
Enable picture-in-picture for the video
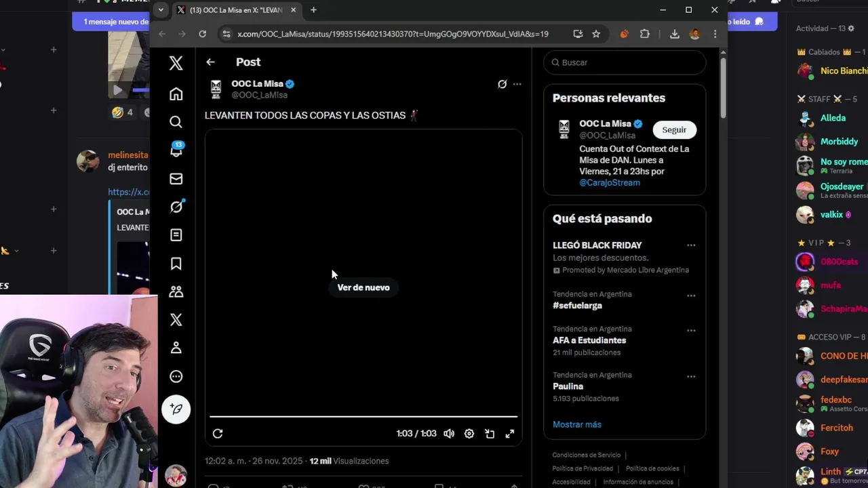tap(490, 434)
